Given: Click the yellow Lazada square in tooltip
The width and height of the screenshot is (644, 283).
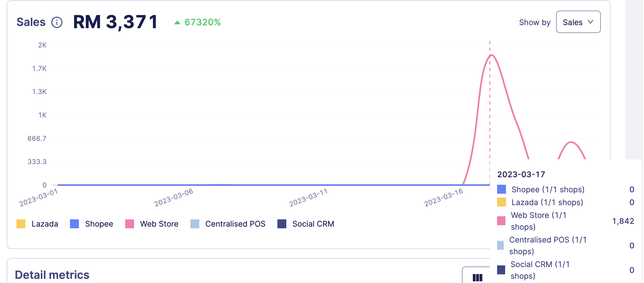Looking at the screenshot, I should click(x=502, y=202).
